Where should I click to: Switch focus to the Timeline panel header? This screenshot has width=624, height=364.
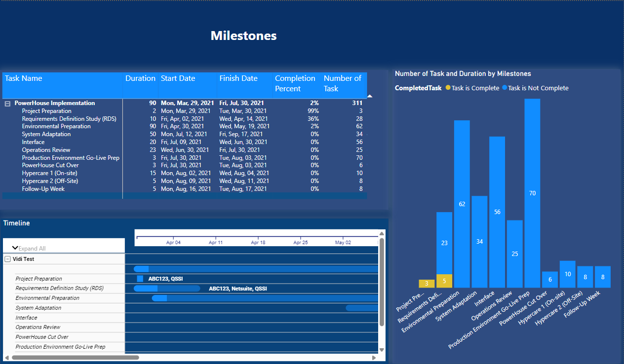pyautogui.click(x=16, y=223)
